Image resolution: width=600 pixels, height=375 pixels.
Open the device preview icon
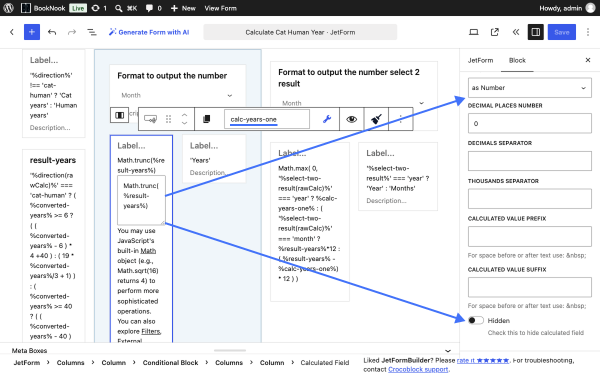tap(474, 32)
